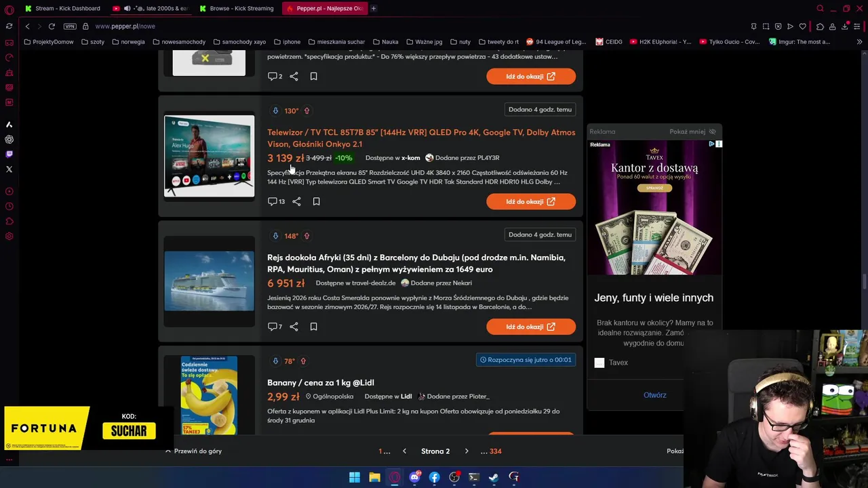Bookmark the TCL TV deal
Image resolution: width=868 pixels, height=488 pixels.
click(x=316, y=201)
